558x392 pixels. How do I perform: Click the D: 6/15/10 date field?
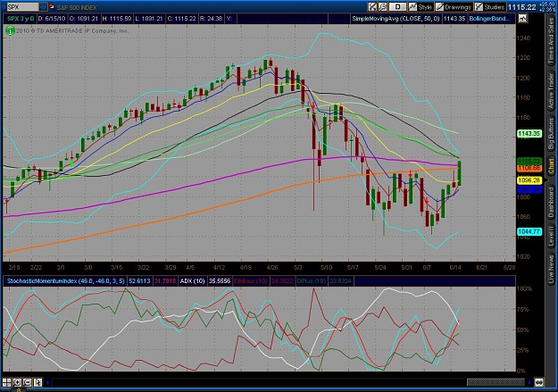pyautogui.click(x=51, y=19)
